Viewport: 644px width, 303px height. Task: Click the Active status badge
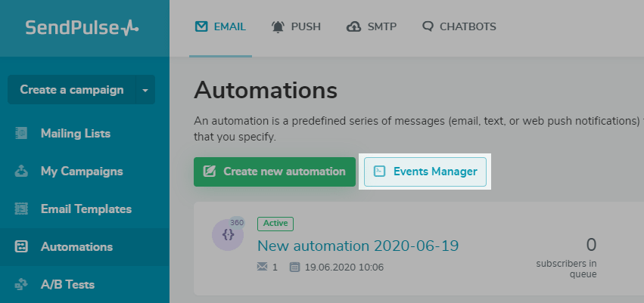(x=275, y=224)
